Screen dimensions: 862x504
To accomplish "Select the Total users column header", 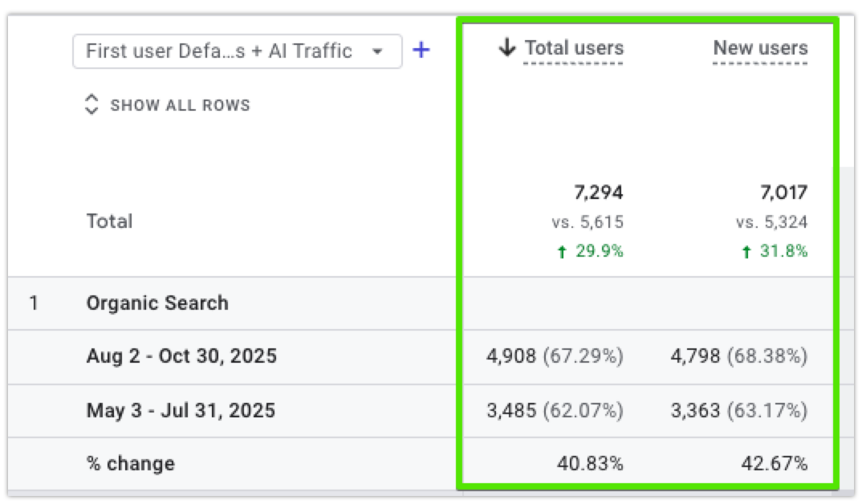I will [x=574, y=47].
